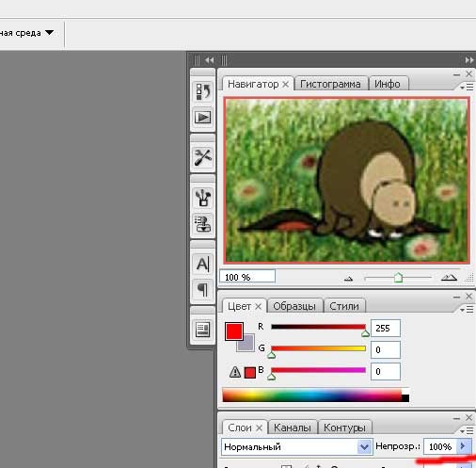The height and width of the screenshot is (468, 476).
Task: Open the Tool Presets panel icon
Action: point(203,157)
